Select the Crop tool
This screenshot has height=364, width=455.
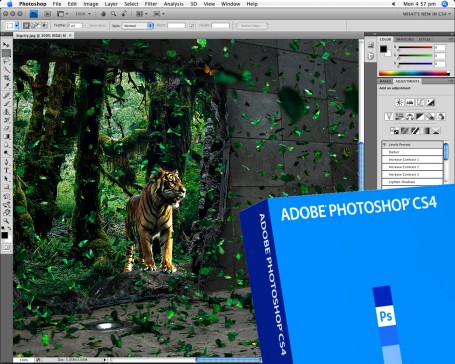[x=6, y=78]
